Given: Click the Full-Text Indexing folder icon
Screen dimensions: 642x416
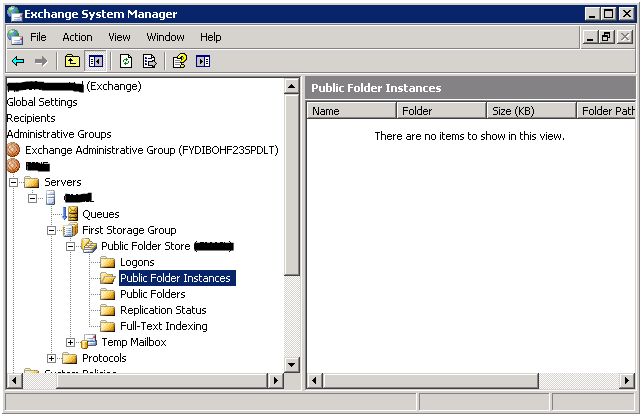Looking at the screenshot, I should [x=108, y=326].
